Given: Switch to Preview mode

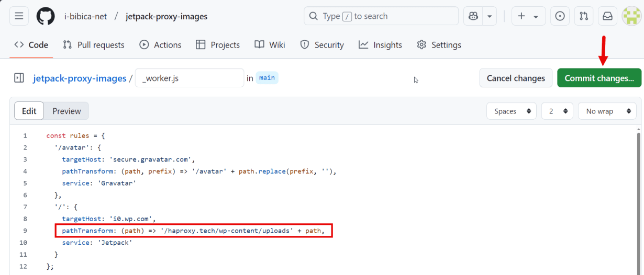Looking at the screenshot, I should (66, 111).
